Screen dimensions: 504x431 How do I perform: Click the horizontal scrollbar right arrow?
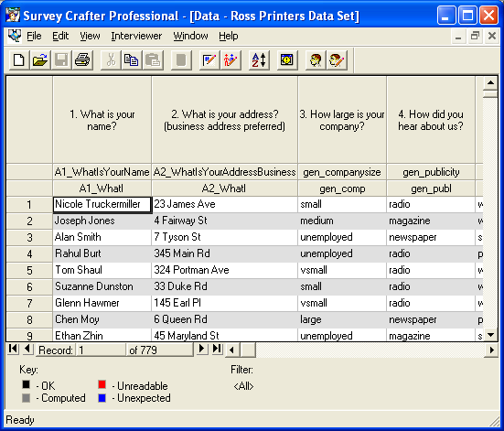(x=491, y=350)
